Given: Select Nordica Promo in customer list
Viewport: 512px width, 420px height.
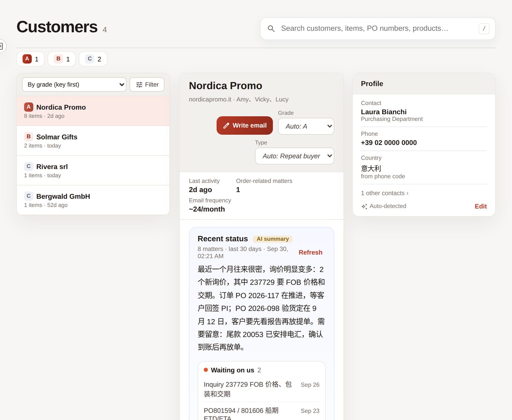Looking at the screenshot, I should point(93,111).
